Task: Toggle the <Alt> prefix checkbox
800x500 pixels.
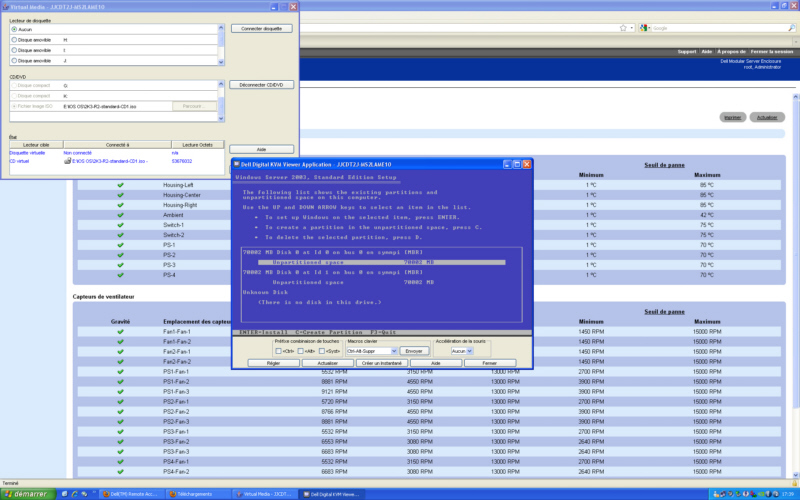Action: pyautogui.click(x=301, y=351)
